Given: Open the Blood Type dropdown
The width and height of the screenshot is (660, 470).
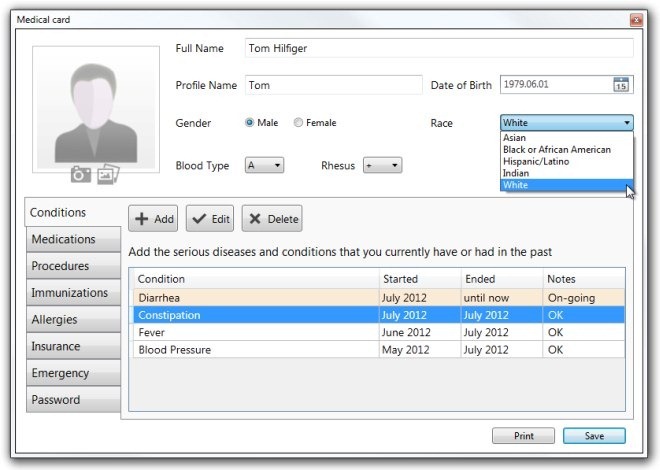Looking at the screenshot, I should click(x=264, y=165).
